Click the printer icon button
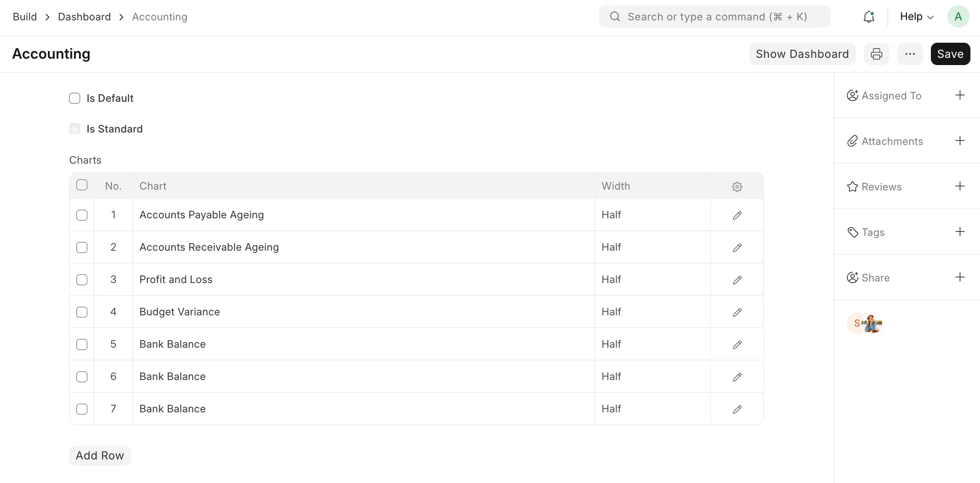The width and height of the screenshot is (980, 483). (x=876, y=54)
